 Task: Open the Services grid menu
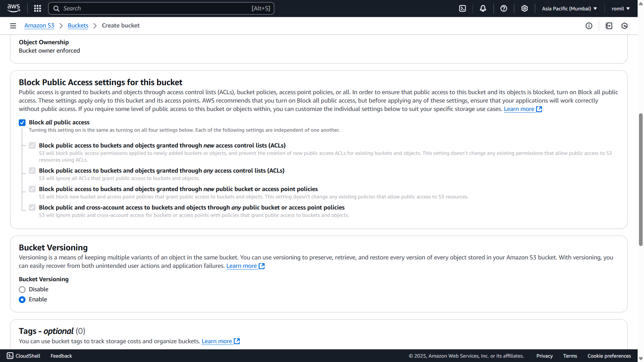pos(38,8)
